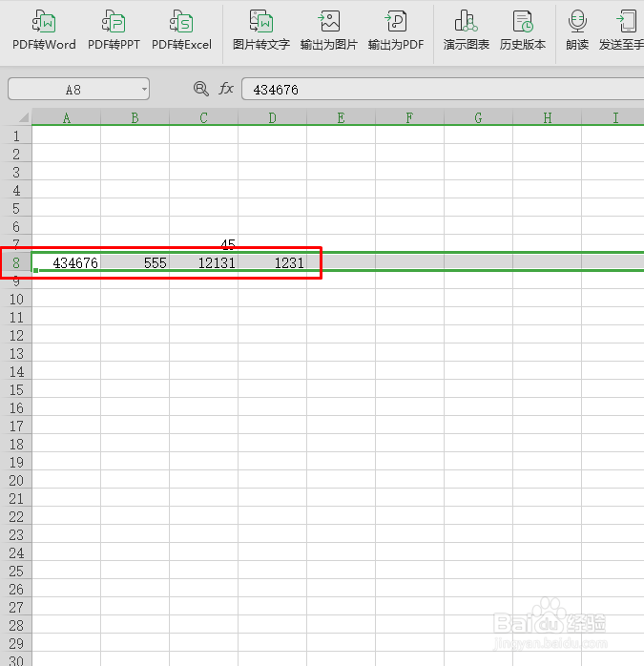Start 朗读 read-aloud feature

(577, 31)
